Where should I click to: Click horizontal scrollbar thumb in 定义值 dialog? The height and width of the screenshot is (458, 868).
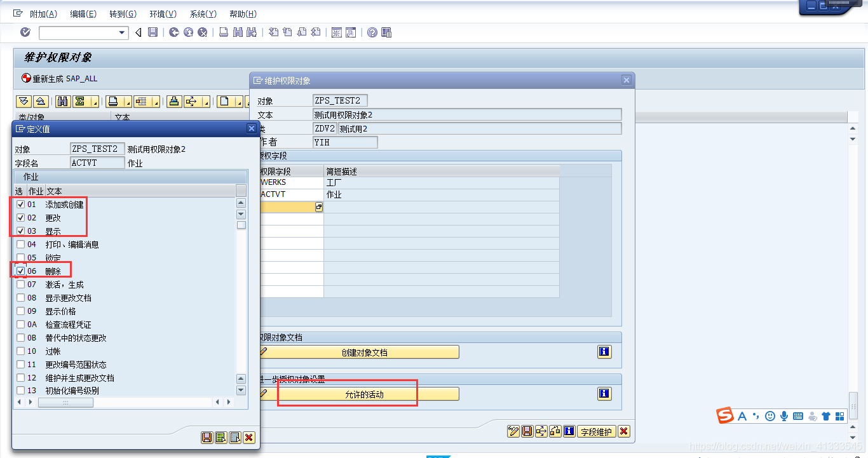pyautogui.click(x=65, y=402)
